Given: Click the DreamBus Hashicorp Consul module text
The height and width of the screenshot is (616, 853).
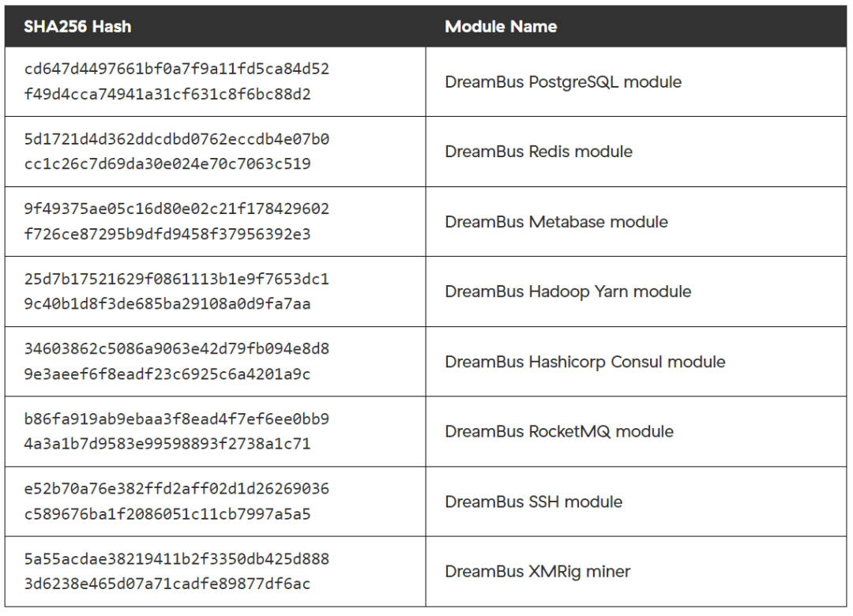Looking at the screenshot, I should point(585,362).
